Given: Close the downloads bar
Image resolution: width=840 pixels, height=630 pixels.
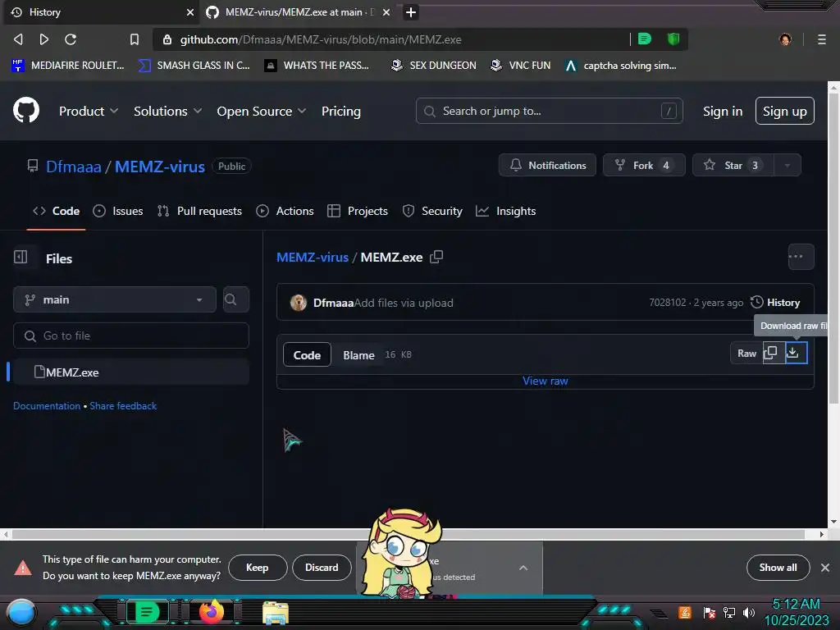Looking at the screenshot, I should (x=825, y=568).
